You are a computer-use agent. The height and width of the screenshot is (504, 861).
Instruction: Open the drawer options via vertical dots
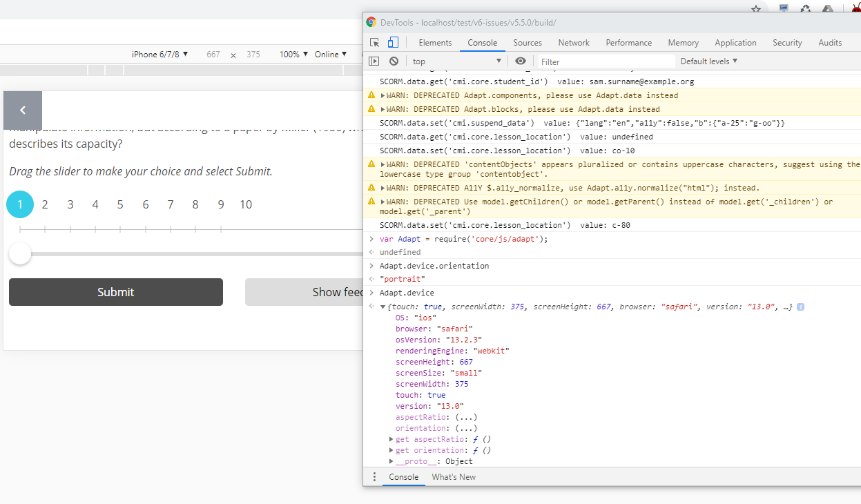(x=375, y=476)
